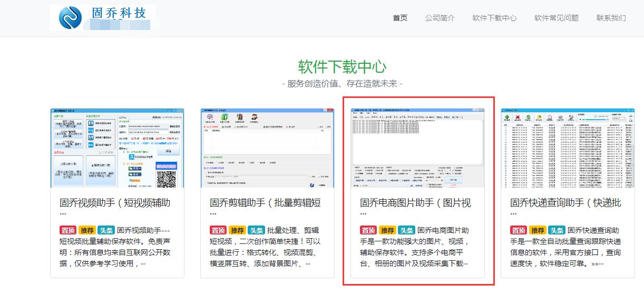Click the 固乔科技 logo icon
644x294 pixels.
tap(71, 18)
